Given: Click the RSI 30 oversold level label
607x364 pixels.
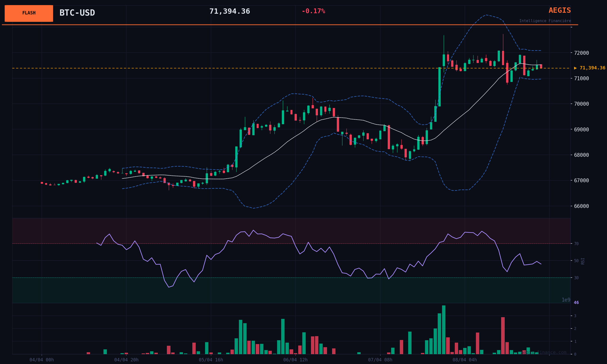Looking at the screenshot, I should [x=576, y=278].
